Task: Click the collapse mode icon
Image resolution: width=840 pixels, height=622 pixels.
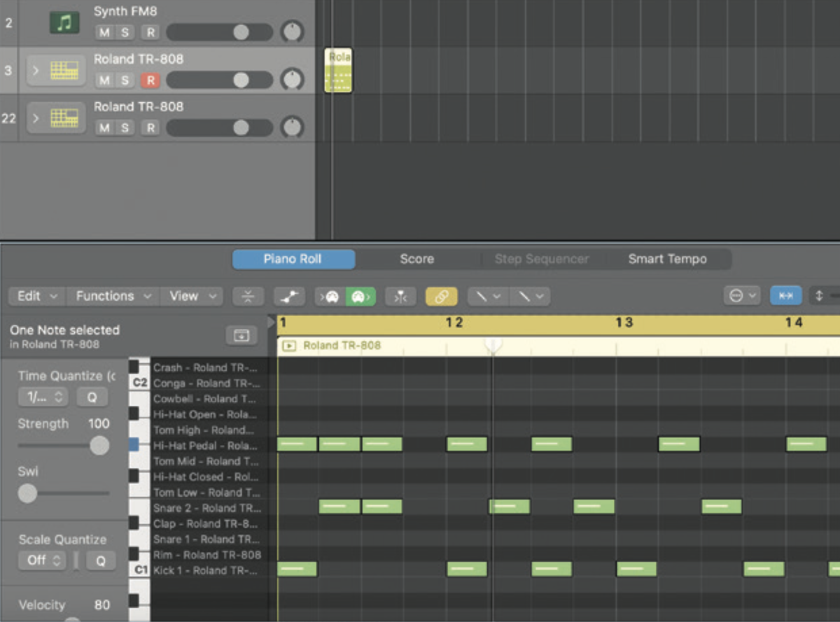Action: 248,296
